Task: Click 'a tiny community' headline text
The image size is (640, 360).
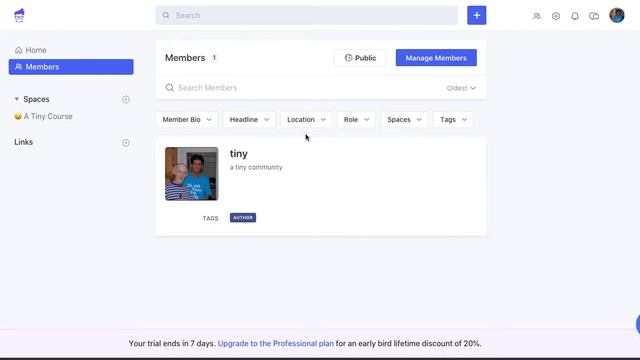Action: click(x=256, y=167)
